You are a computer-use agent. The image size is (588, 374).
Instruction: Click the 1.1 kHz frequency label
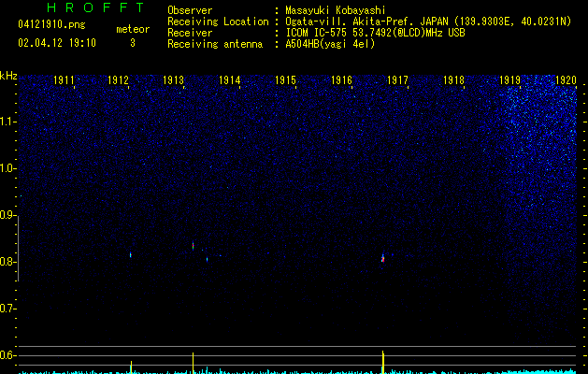tap(7, 122)
